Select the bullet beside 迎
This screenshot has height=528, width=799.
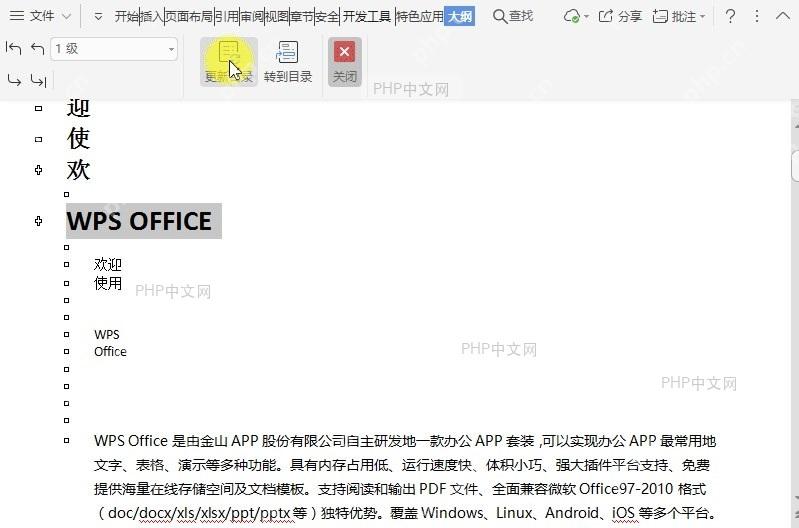tap(38, 108)
